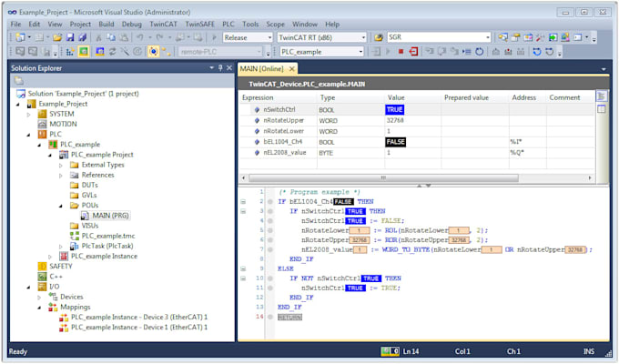Screen dimensions: 619x364
Task: Click the Solution Explorer properties icon
Action: (18, 81)
